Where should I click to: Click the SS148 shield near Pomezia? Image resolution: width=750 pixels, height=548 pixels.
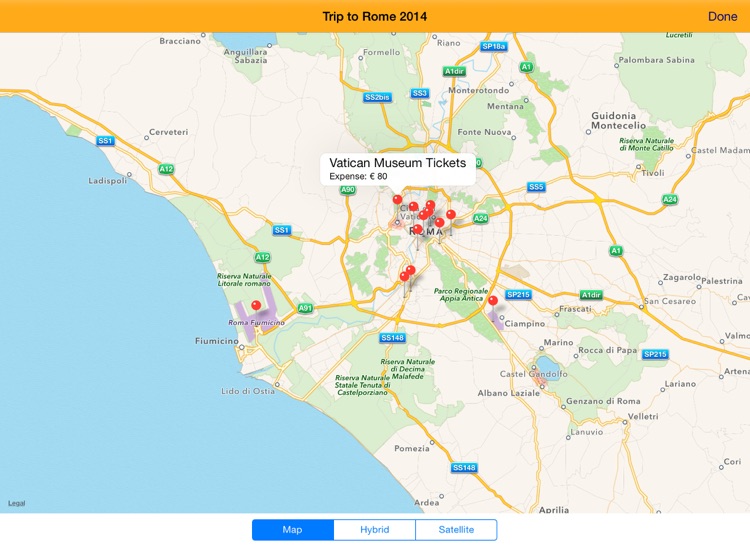coord(464,468)
